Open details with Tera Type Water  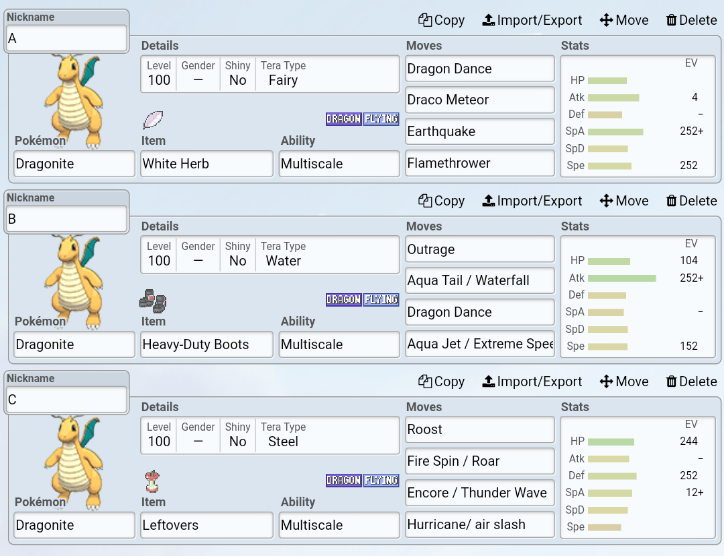270,254
